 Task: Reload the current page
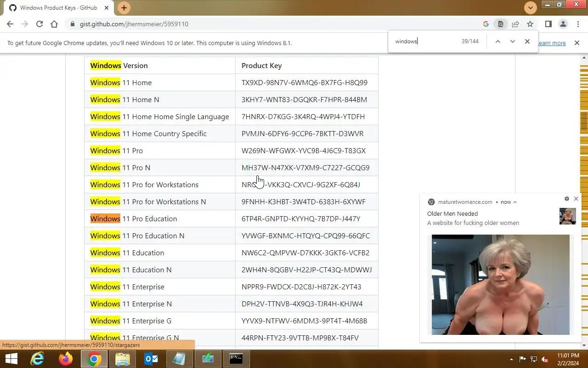(40, 24)
